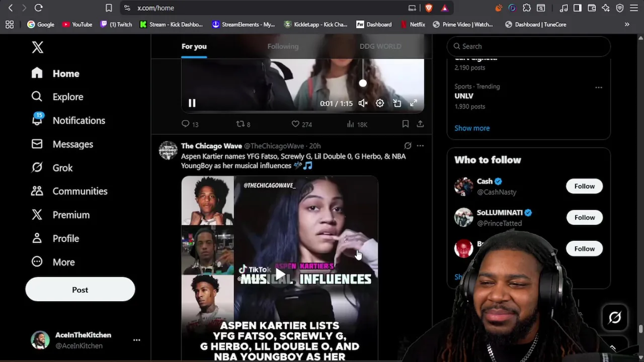The width and height of the screenshot is (644, 362).
Task: Open the Netflix bookmark
Action: point(413,24)
